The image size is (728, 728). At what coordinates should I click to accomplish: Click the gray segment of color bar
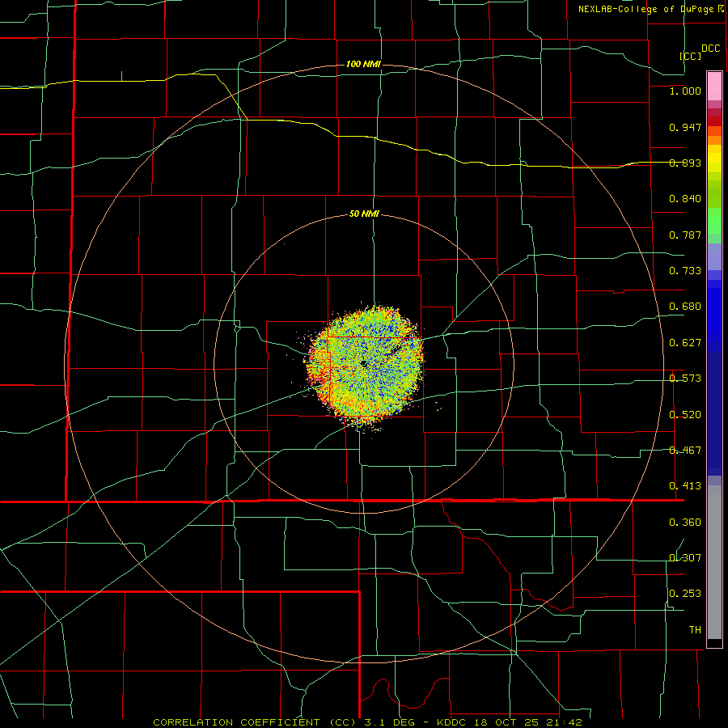714,562
